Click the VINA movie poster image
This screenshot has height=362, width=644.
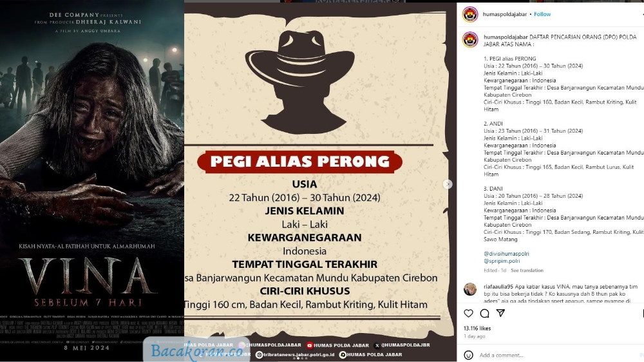point(92,181)
